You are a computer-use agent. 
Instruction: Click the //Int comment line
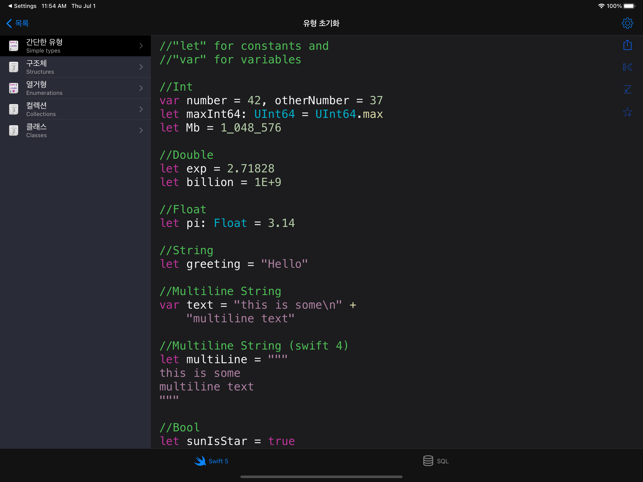176,87
